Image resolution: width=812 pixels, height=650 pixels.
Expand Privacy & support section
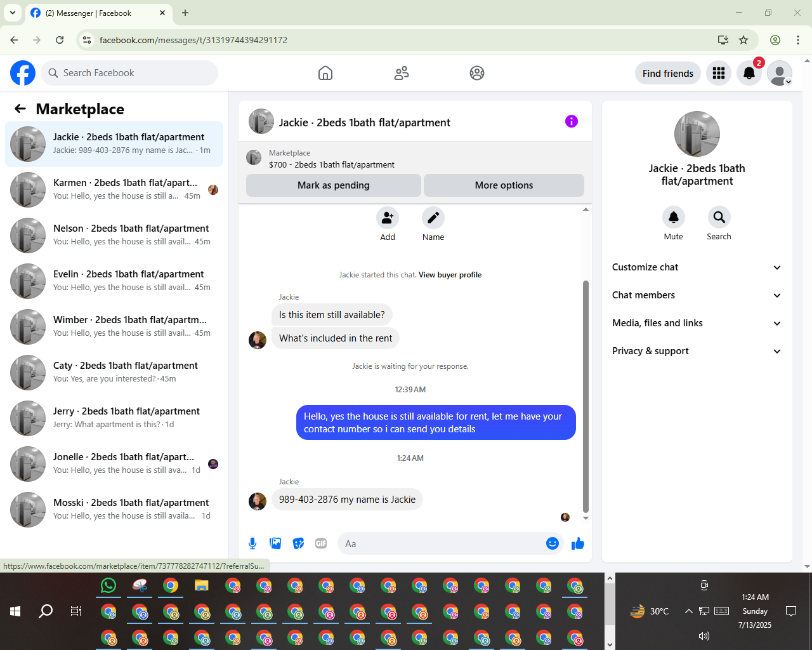(697, 351)
